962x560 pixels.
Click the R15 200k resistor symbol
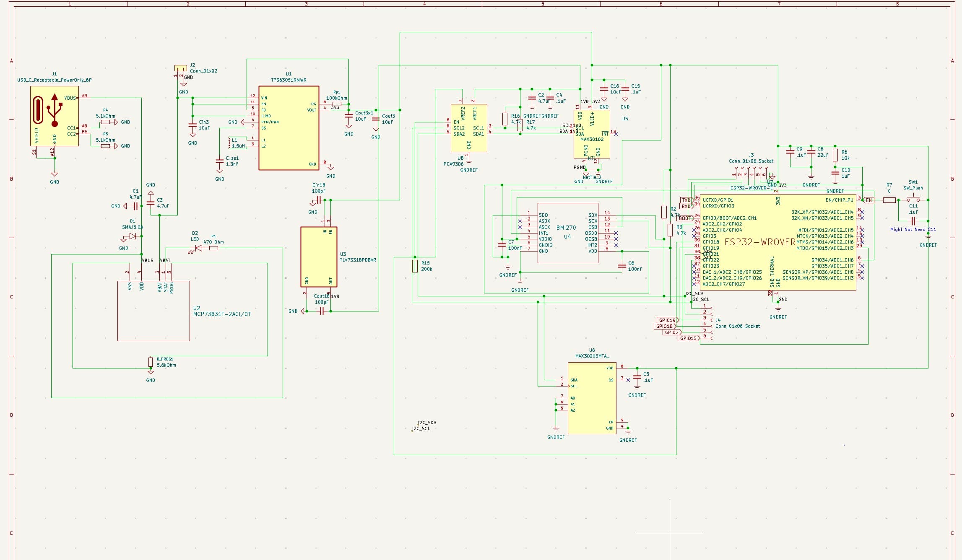[415, 266]
